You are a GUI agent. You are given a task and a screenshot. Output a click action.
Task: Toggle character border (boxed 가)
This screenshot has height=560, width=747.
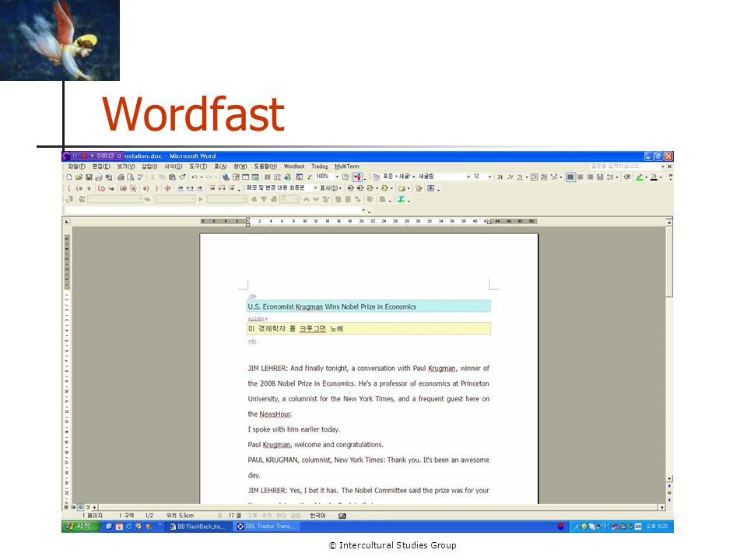[x=534, y=177]
